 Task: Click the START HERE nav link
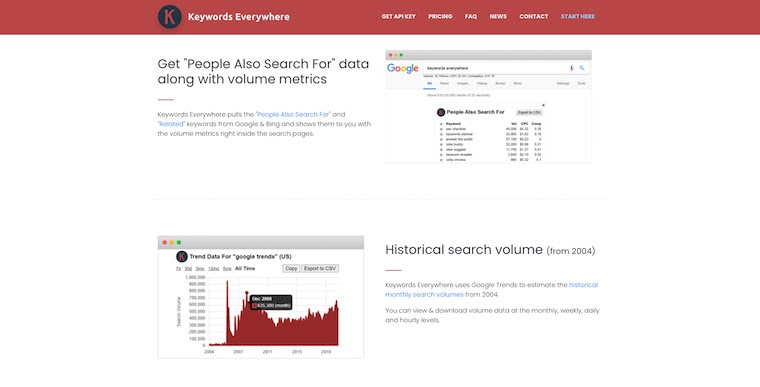click(578, 16)
